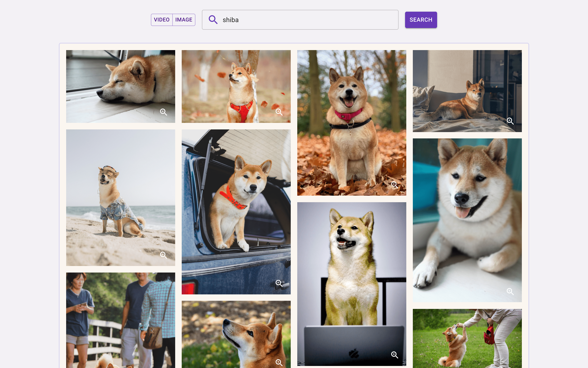Open the beach shiba with hat thumbnail
The width and height of the screenshot is (588, 368).
[x=120, y=197]
